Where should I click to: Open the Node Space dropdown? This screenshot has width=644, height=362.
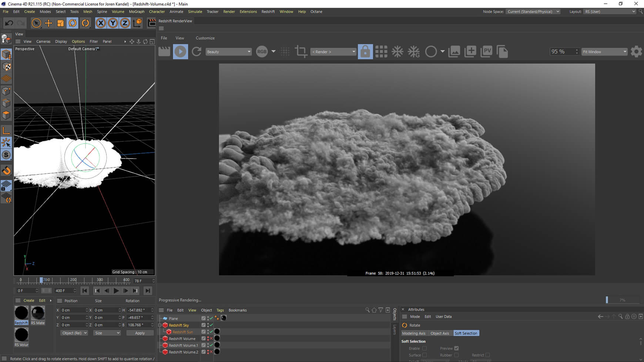[x=533, y=11]
